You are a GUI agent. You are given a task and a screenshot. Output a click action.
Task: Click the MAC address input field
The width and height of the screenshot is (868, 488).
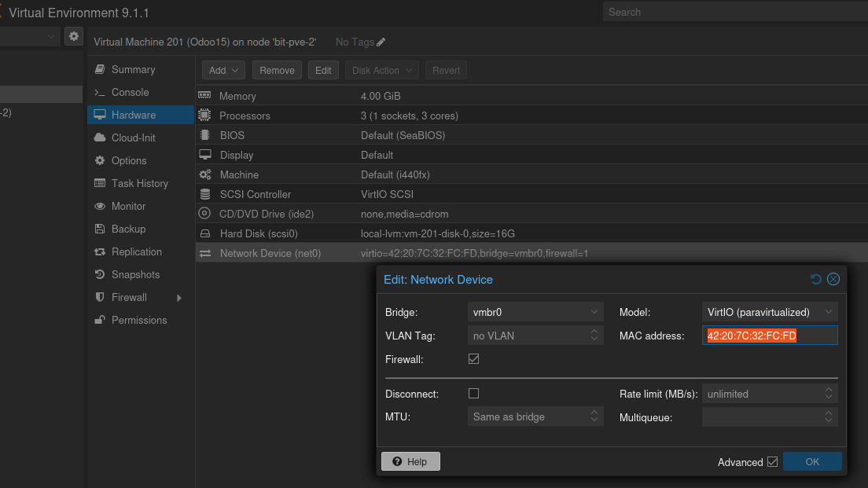pos(769,336)
